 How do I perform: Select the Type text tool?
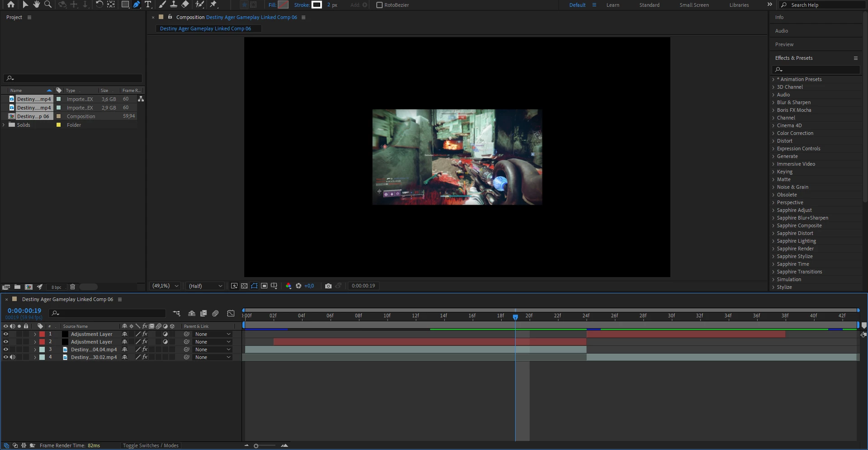click(x=147, y=5)
